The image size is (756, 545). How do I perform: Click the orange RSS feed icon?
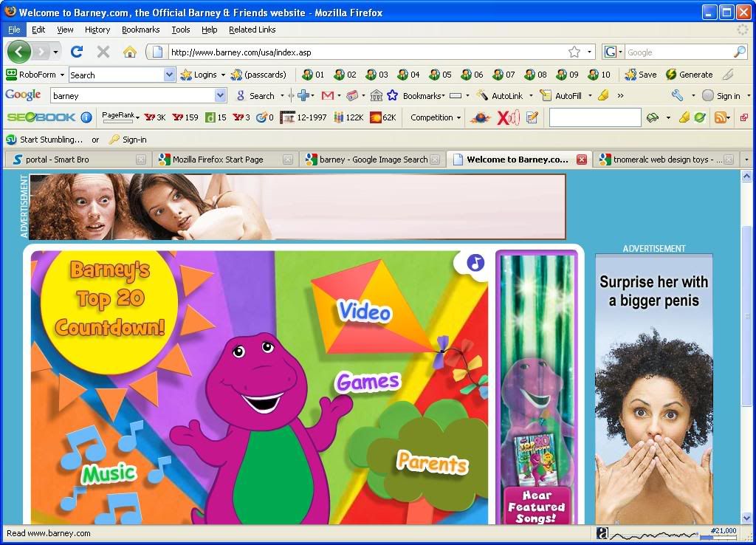[721, 117]
